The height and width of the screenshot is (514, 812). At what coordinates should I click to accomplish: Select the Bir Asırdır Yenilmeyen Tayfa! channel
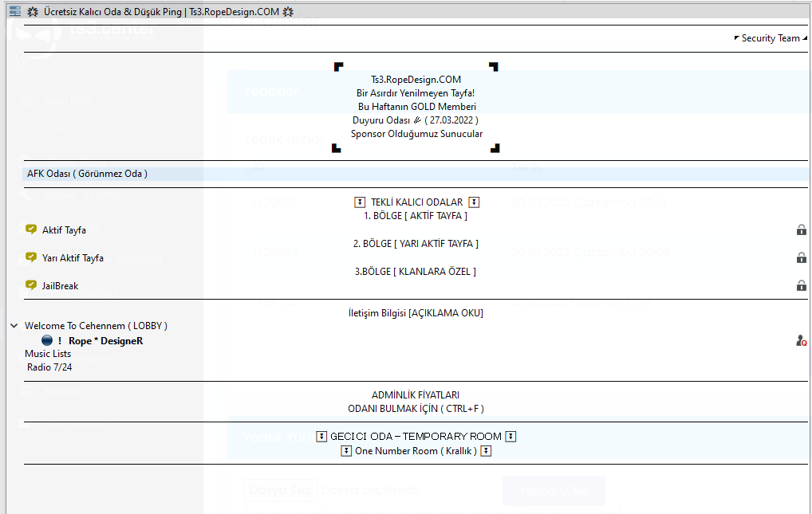pyautogui.click(x=416, y=93)
